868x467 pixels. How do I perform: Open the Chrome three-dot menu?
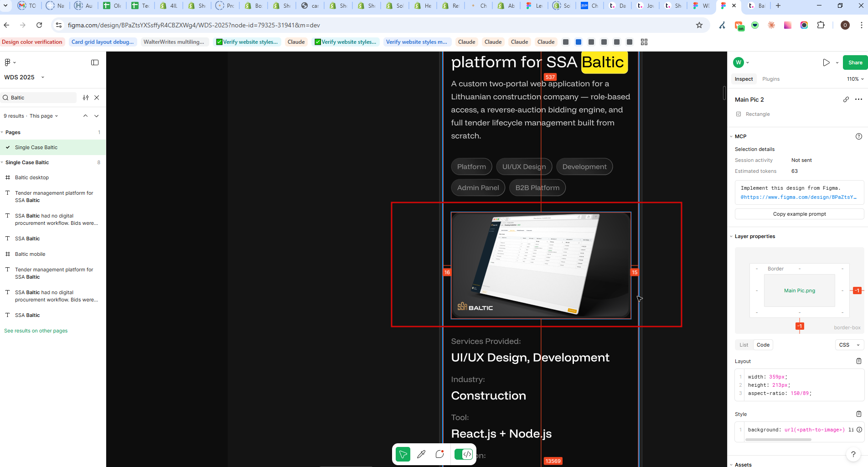click(x=861, y=25)
